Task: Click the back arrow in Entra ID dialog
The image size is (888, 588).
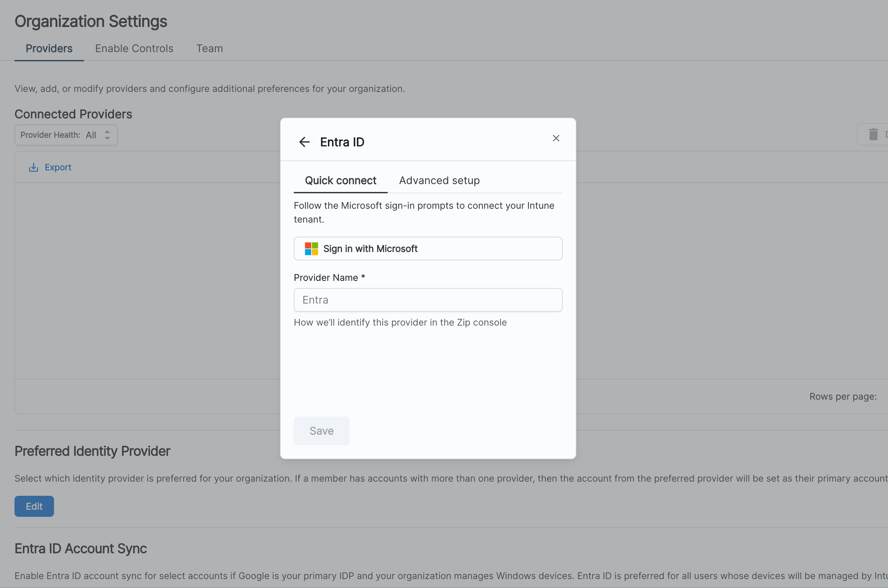Action: tap(304, 142)
